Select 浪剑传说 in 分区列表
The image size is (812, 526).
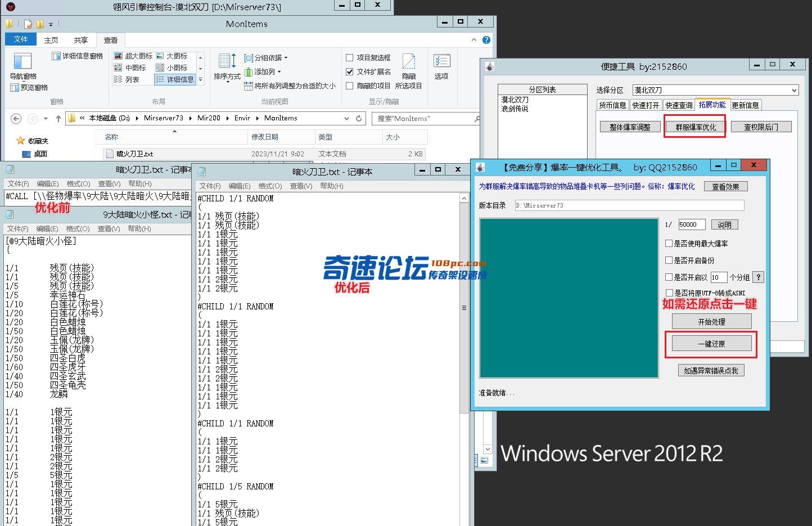pyautogui.click(x=515, y=109)
